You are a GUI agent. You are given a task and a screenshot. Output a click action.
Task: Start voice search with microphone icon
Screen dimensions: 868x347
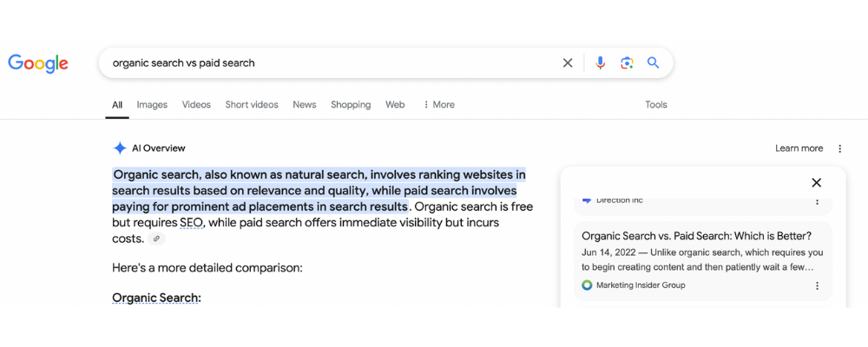point(600,62)
